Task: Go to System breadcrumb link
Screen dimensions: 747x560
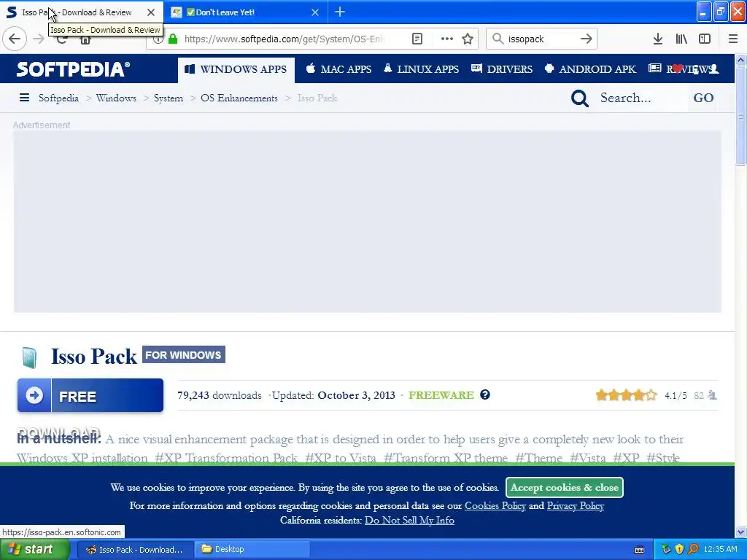Action: tap(169, 98)
